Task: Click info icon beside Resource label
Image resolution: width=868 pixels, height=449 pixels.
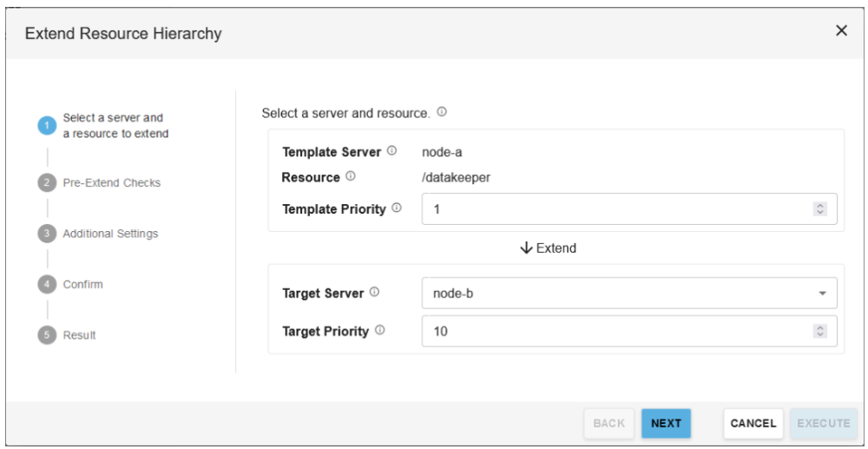Action: pos(351,176)
